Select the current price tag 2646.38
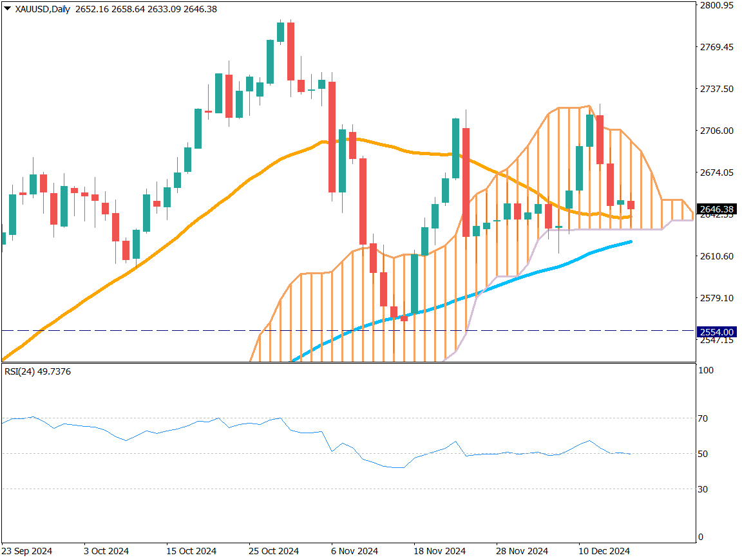Image resolution: width=742 pixels, height=560 pixels. [x=717, y=209]
